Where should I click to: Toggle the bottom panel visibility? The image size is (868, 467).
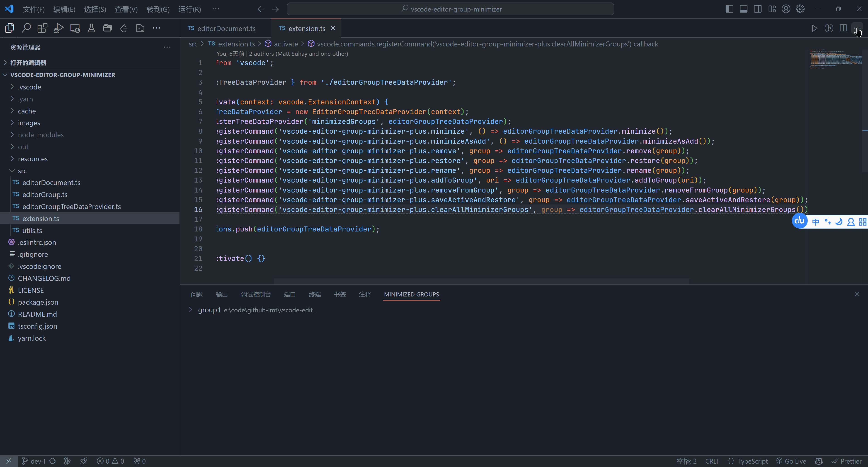pos(744,9)
